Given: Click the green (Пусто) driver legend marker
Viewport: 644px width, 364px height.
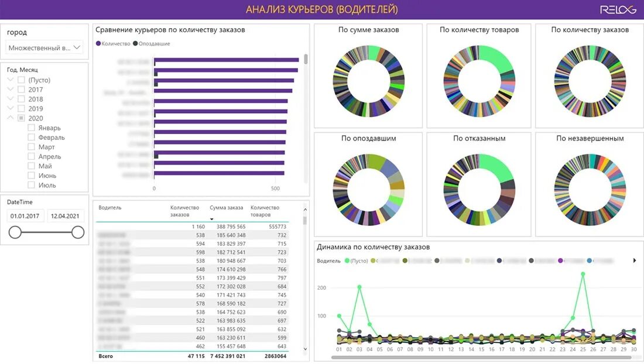Looking at the screenshot, I should tap(347, 260).
